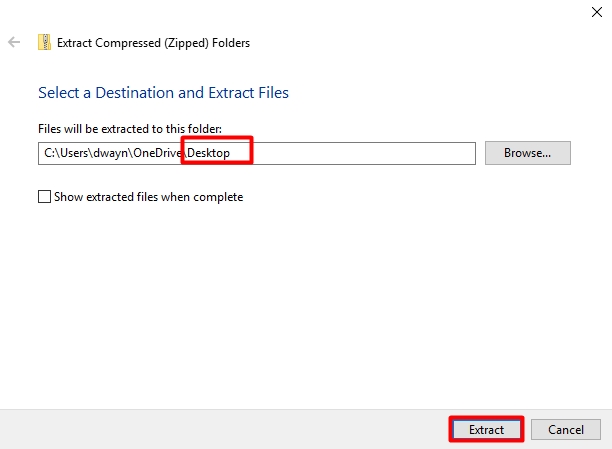Click the empty end of the destination field
Viewport: 612px width, 449px height.
[x=380, y=153]
